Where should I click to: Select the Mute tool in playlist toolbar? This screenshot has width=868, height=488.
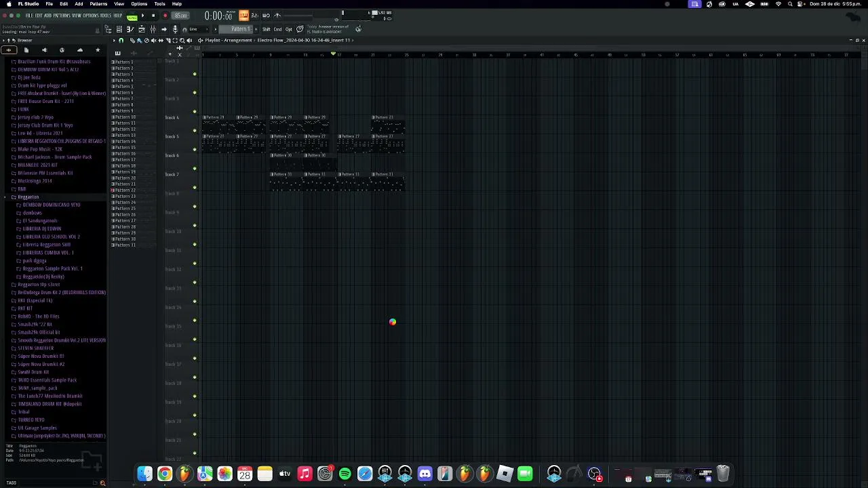153,40
